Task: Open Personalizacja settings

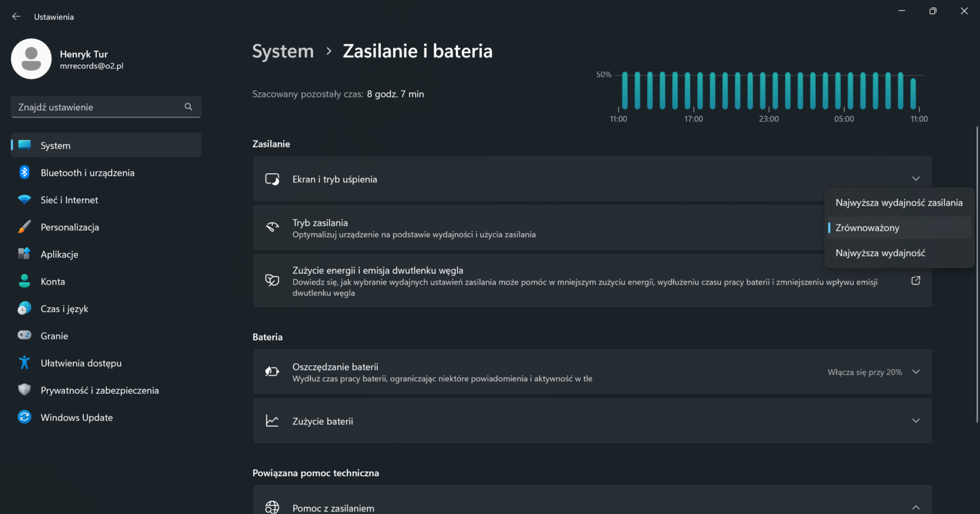Action: (106, 227)
